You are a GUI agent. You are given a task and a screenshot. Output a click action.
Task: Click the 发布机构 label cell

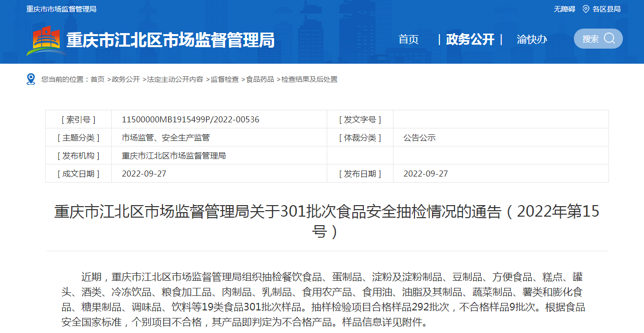(79, 155)
